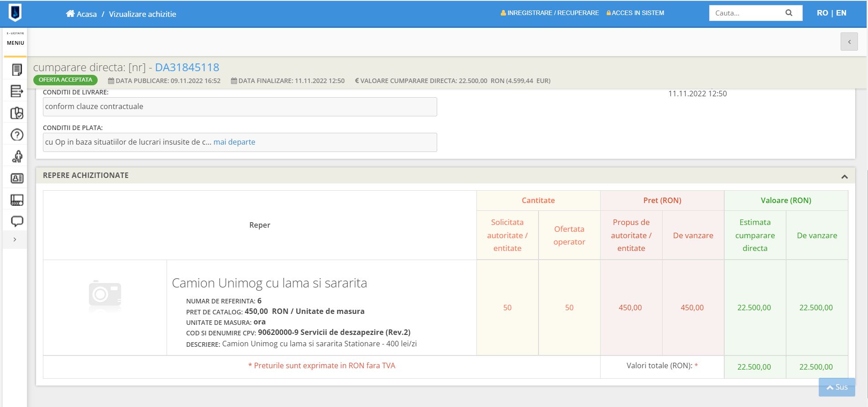Image resolution: width=868 pixels, height=407 pixels.
Task: Click the search magnifier icon
Action: pos(789,13)
